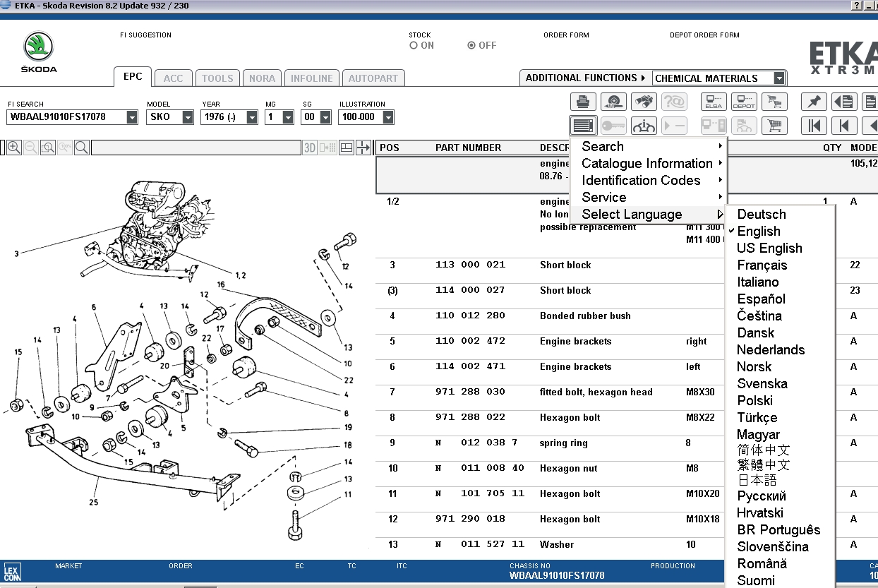Expand the Year 1976 dropdown

[252, 117]
